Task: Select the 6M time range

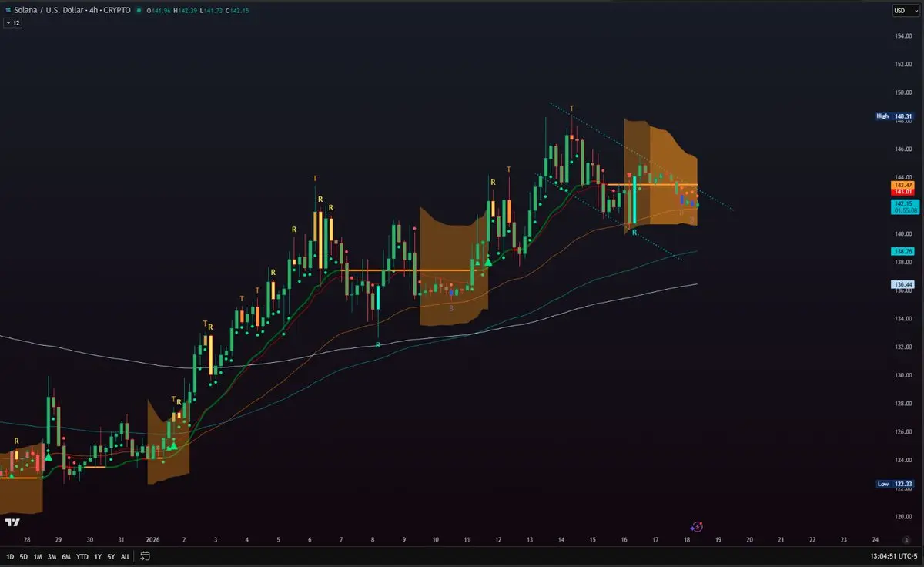Action: [66, 556]
